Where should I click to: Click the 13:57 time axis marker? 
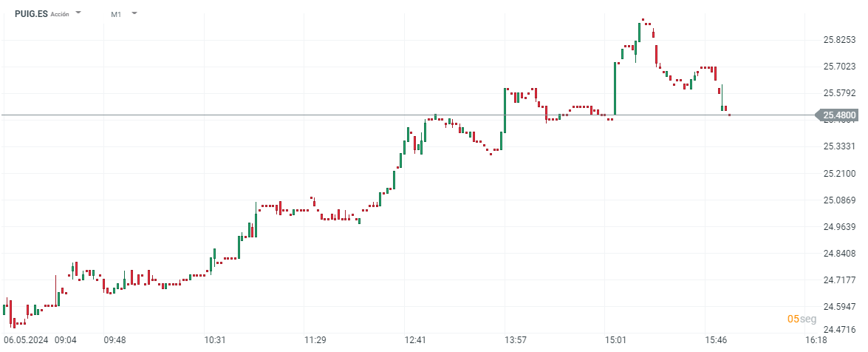[x=515, y=340]
